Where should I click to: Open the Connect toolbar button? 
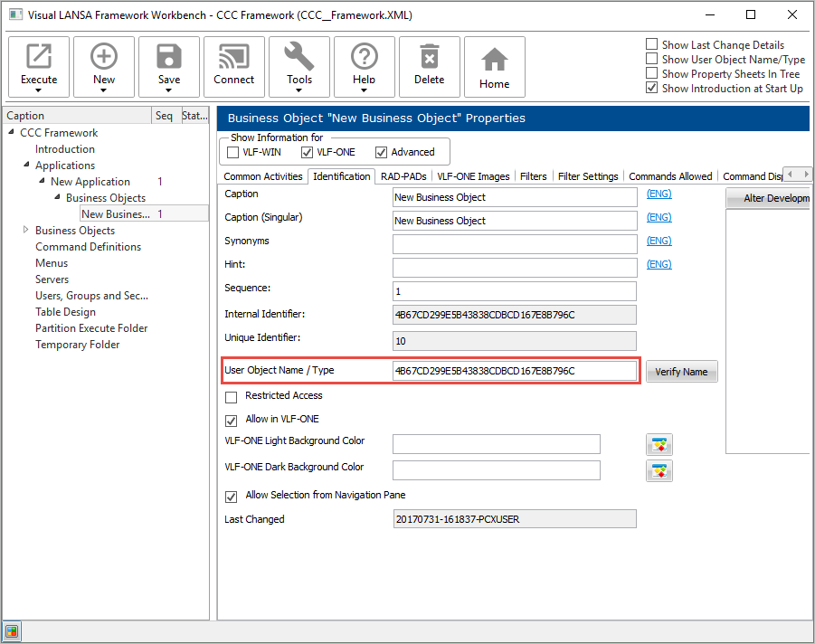(234, 65)
